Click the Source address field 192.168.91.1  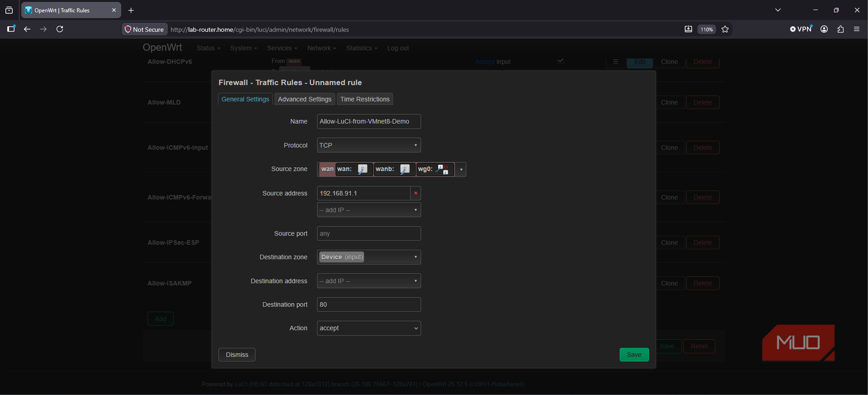coord(364,194)
